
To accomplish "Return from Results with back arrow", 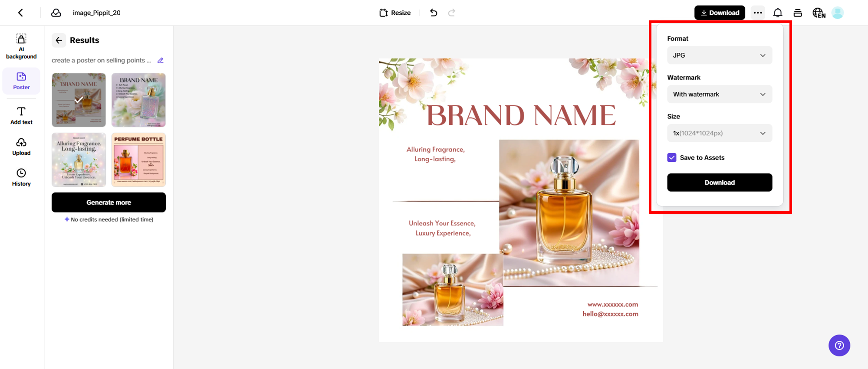I will point(59,40).
